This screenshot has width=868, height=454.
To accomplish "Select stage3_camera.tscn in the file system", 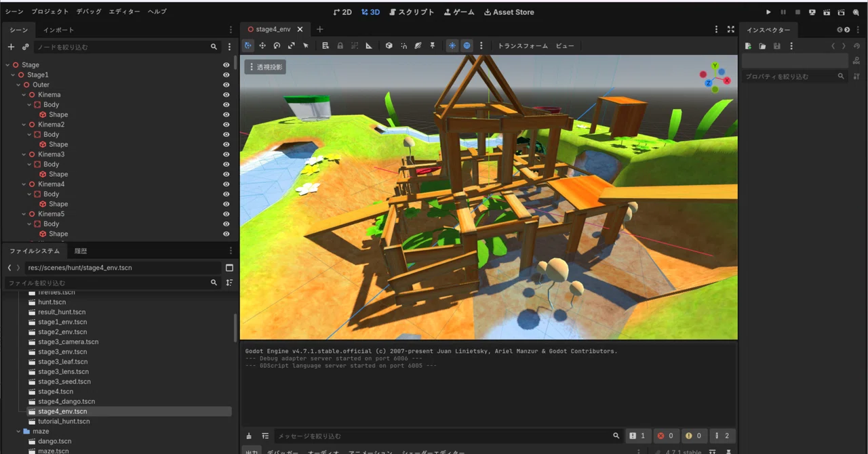I will (x=68, y=342).
